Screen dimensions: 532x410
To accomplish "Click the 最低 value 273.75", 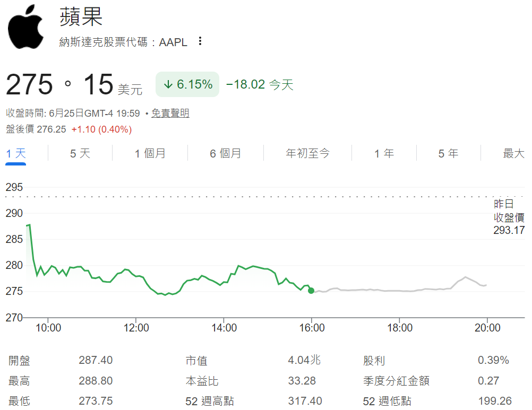I will pyautogui.click(x=96, y=401).
